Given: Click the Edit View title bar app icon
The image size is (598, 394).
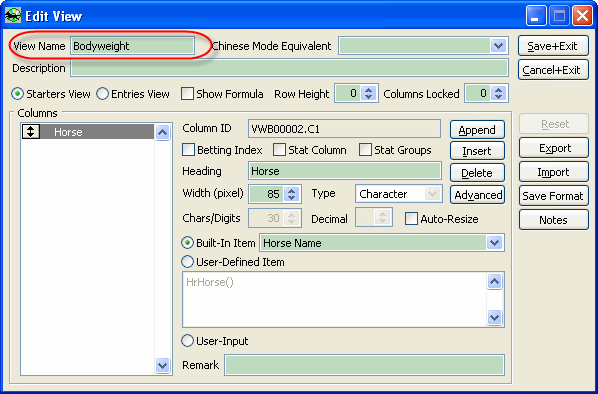Looking at the screenshot, I should click(x=13, y=16).
